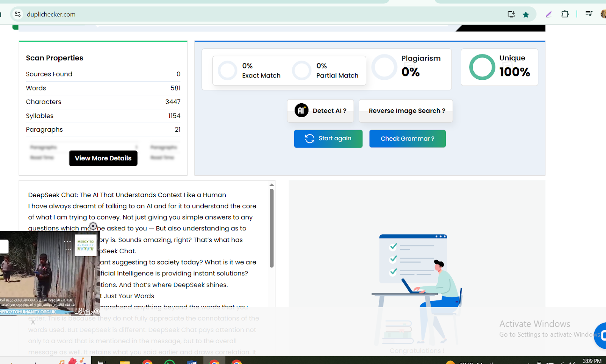606x364 pixels.
Task: Click the 100% unique percentage value
Action: pos(514,72)
